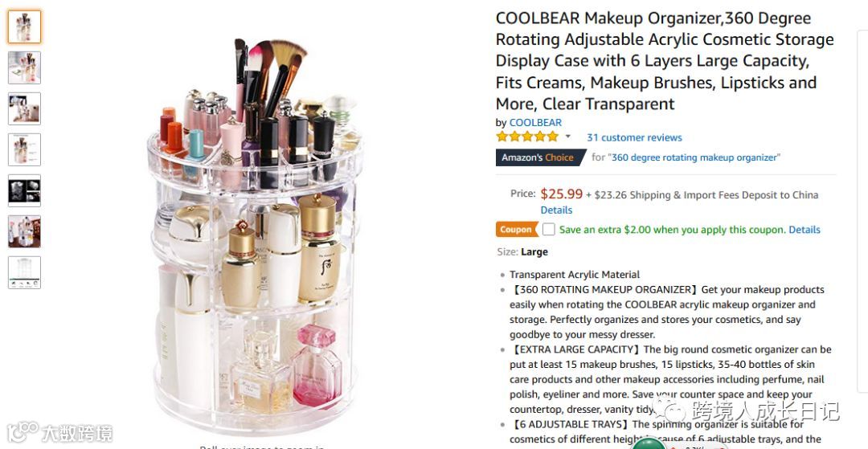Select the second product thumbnail image

24,67
